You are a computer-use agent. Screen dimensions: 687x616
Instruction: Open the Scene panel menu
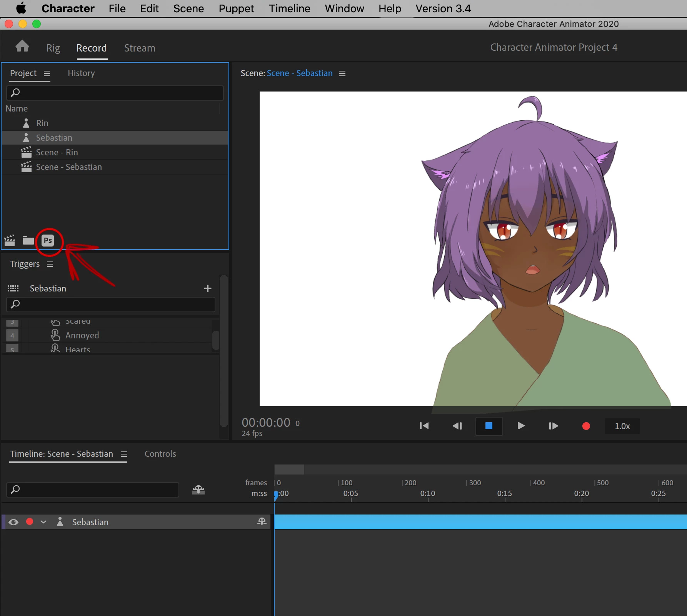pos(342,73)
